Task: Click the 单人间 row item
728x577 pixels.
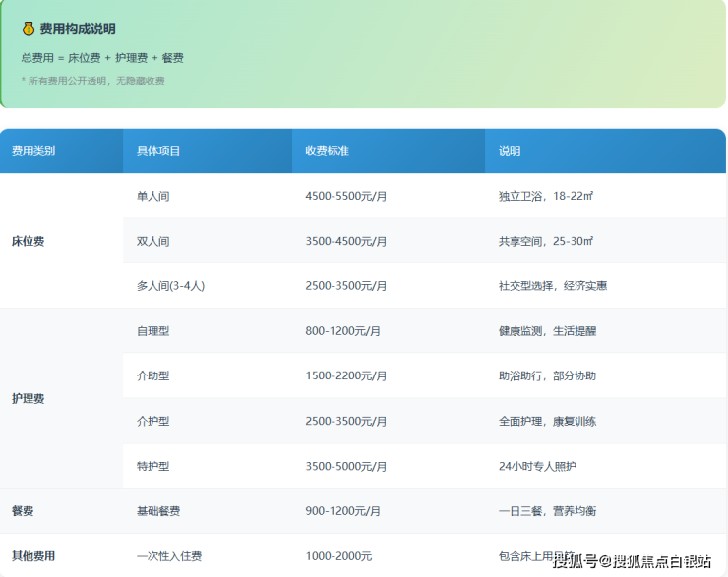Action: [153, 196]
